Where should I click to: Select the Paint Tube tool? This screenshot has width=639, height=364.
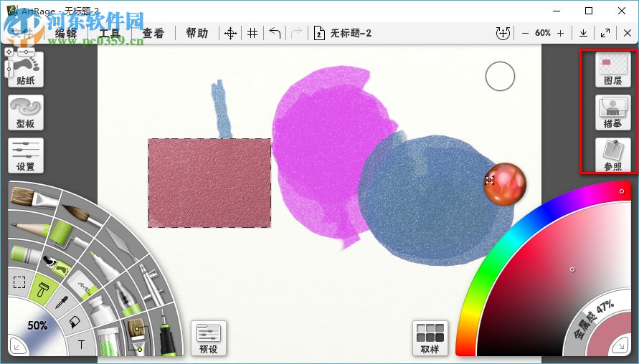tap(102, 310)
